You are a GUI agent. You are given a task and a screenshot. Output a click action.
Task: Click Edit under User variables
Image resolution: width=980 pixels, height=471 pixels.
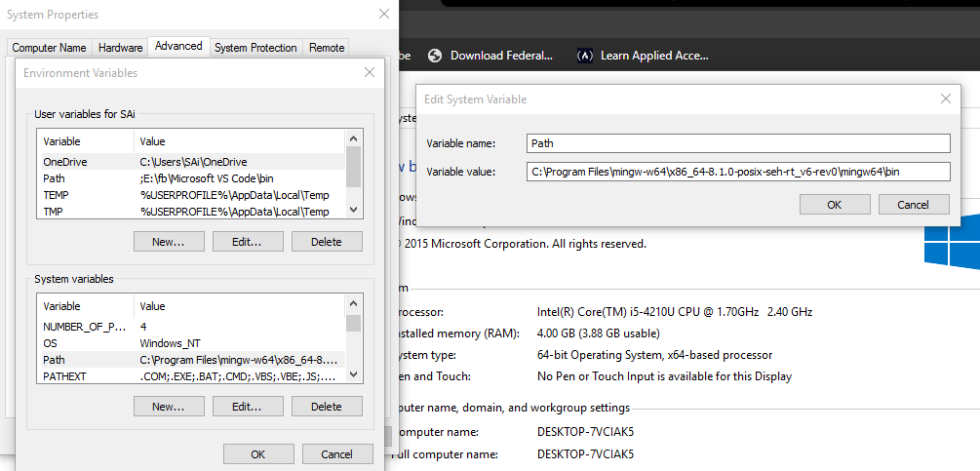click(248, 242)
